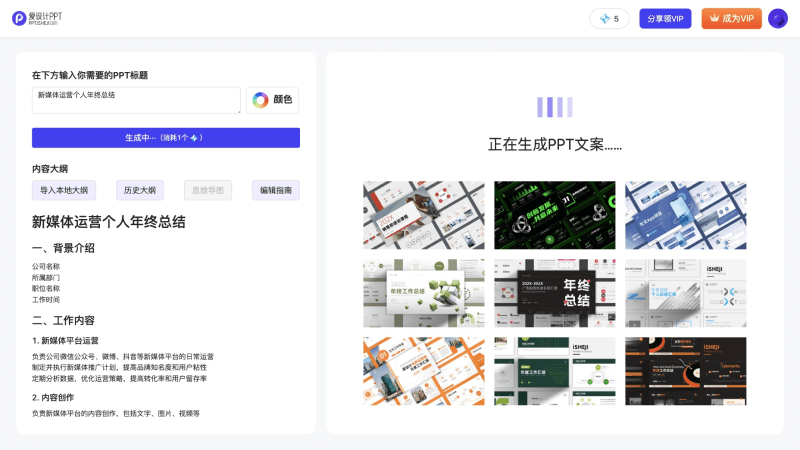Screen dimensions: 800x450
Task: Click the crown icon on 成为VIP
Action: [714, 18]
